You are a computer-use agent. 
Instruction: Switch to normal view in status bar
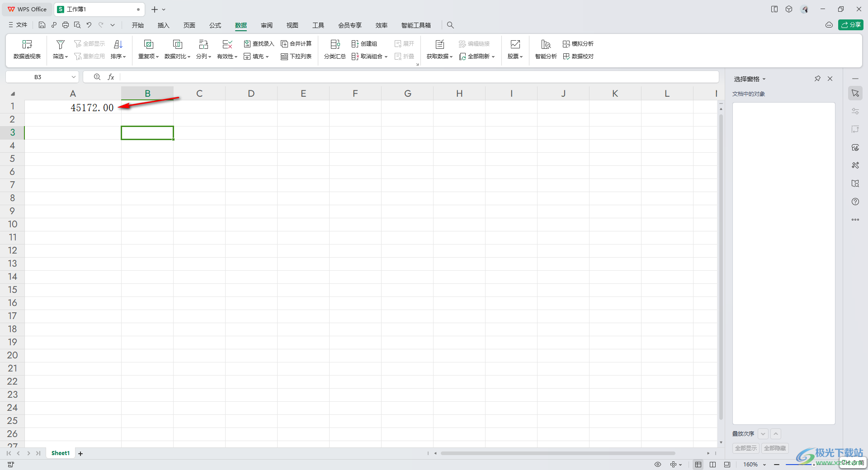[698, 465]
